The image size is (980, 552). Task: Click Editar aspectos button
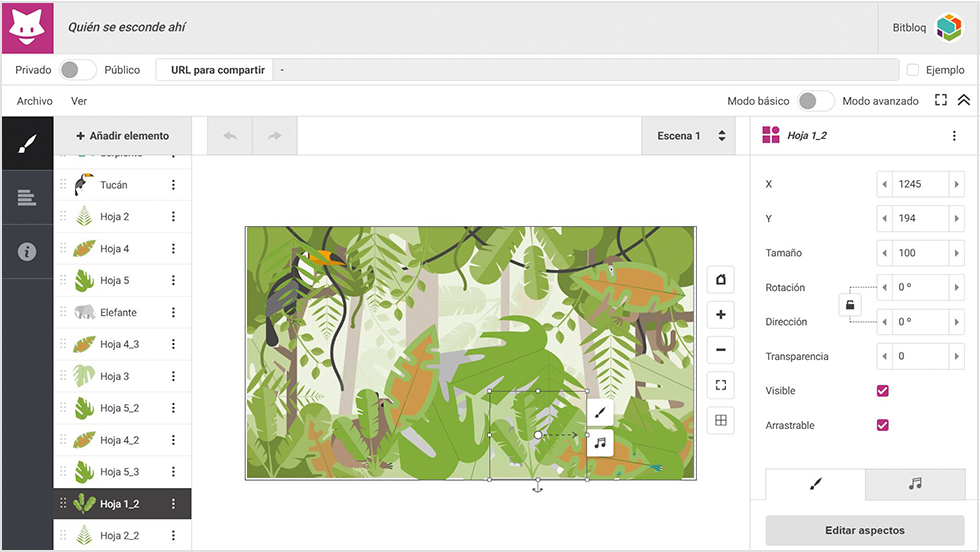(x=865, y=530)
